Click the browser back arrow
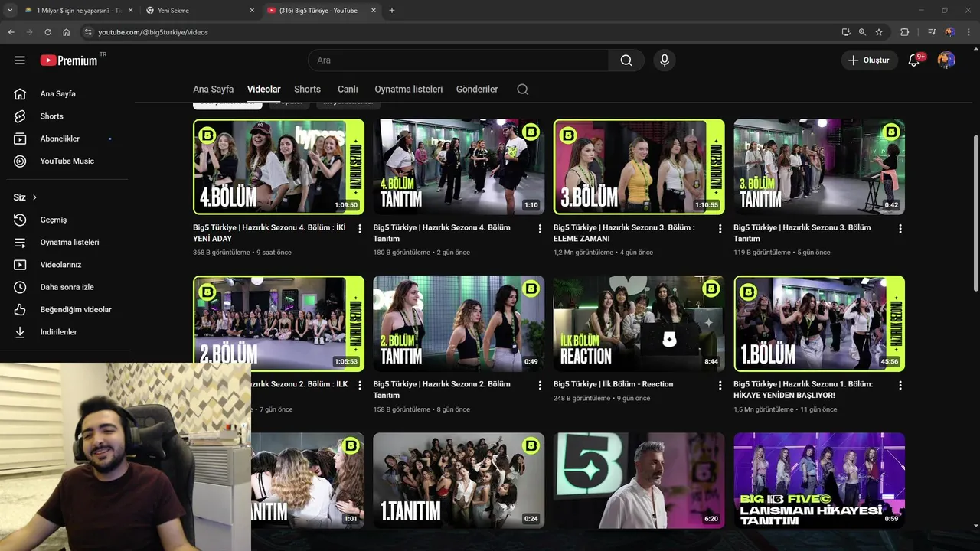The image size is (980, 551). [11, 32]
